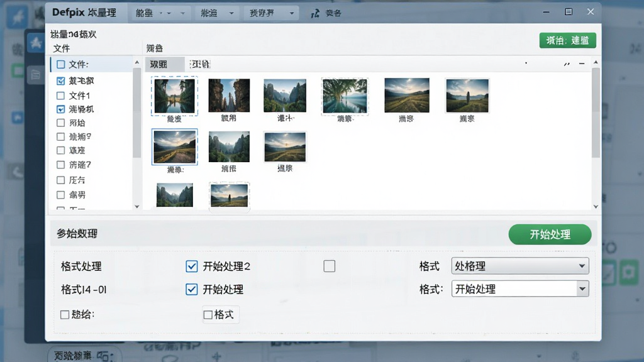
Task: Maximize the Defpix window
Action: (x=569, y=12)
